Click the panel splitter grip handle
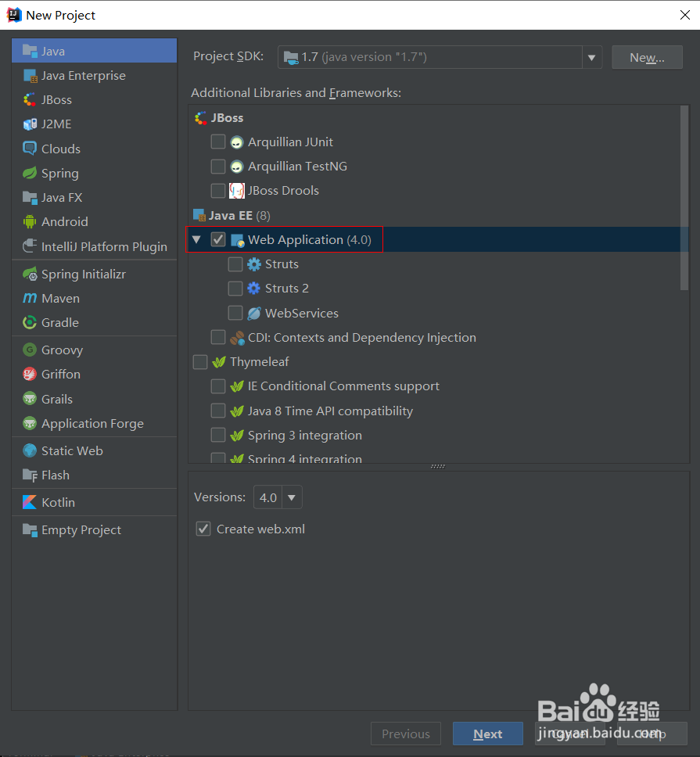 pos(438,466)
